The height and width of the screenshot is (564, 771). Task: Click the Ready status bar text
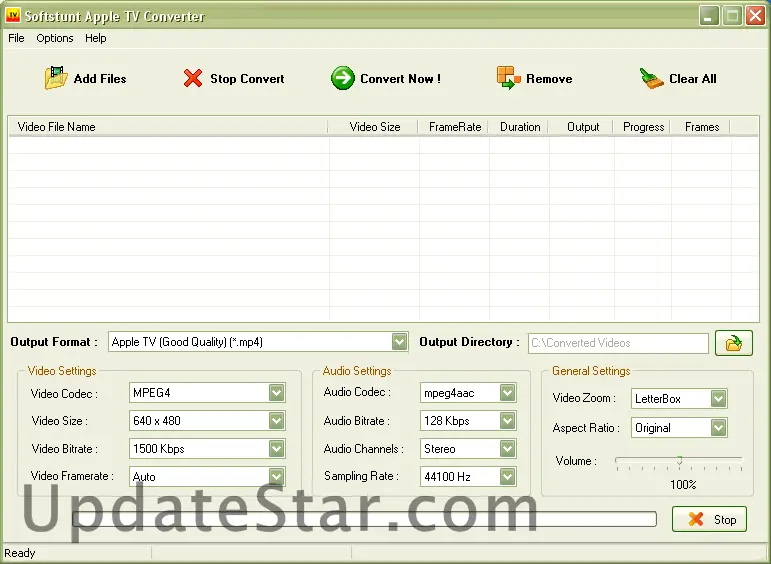point(20,553)
